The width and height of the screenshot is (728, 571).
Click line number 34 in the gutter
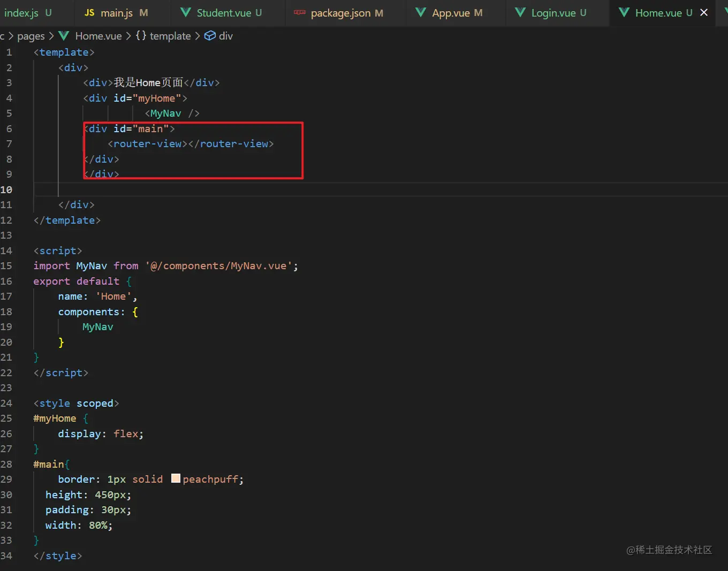(x=6, y=555)
